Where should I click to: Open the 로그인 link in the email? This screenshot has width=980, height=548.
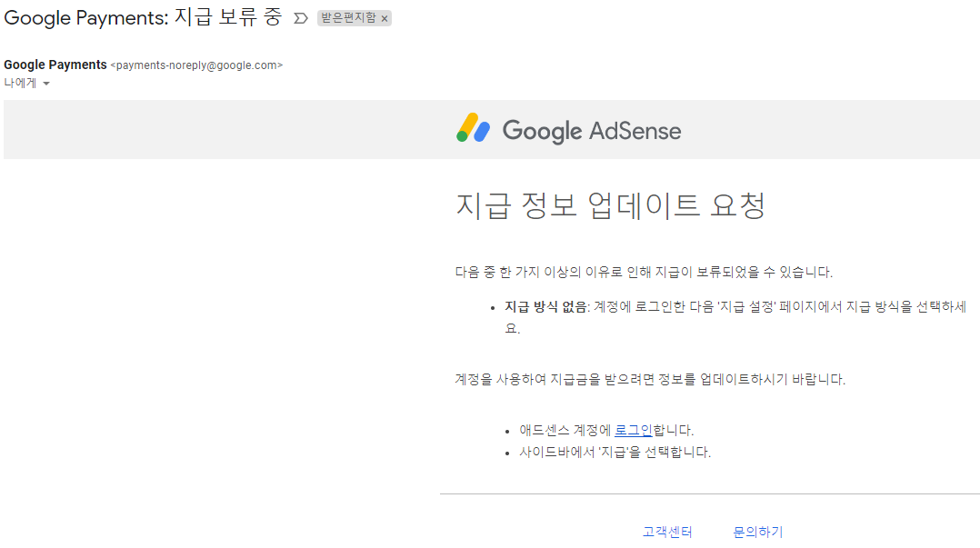(x=633, y=430)
